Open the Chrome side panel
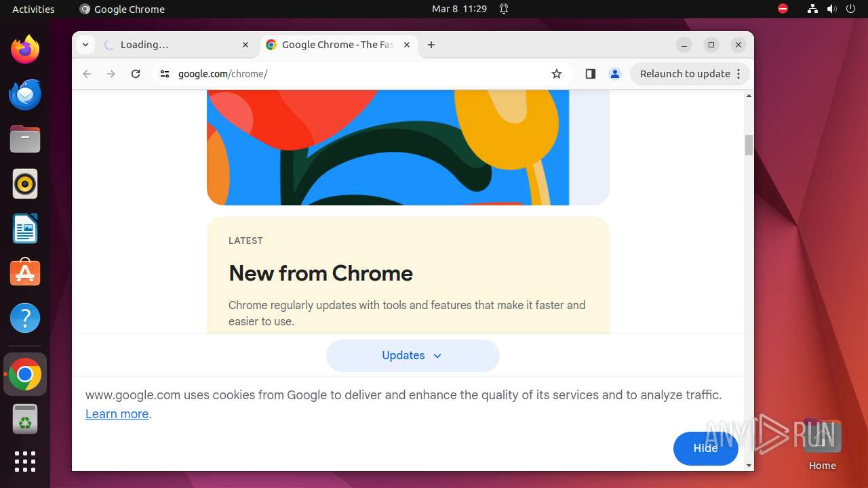 590,74
